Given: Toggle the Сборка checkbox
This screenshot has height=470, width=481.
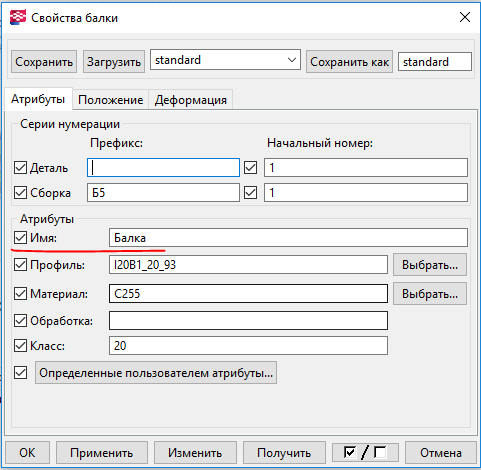Looking at the screenshot, I should [x=20, y=193].
